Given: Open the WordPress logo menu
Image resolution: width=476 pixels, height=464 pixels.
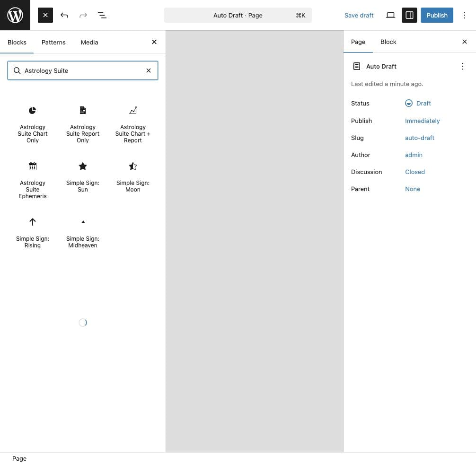Looking at the screenshot, I should point(15,15).
